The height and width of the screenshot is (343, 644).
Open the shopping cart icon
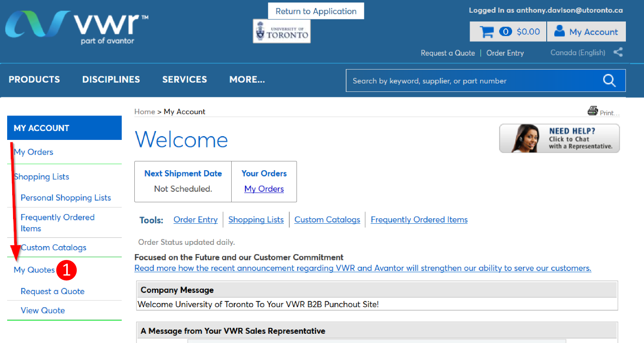click(487, 32)
